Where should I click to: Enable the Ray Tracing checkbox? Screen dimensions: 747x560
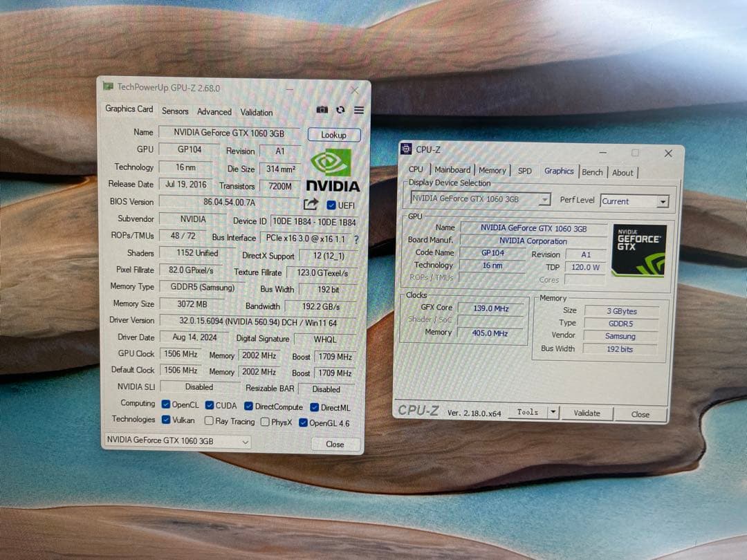pyautogui.click(x=209, y=420)
